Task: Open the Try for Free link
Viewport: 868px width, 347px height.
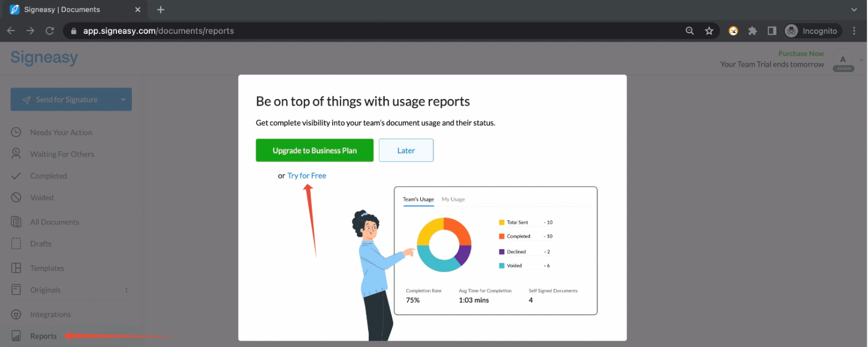Action: [307, 176]
